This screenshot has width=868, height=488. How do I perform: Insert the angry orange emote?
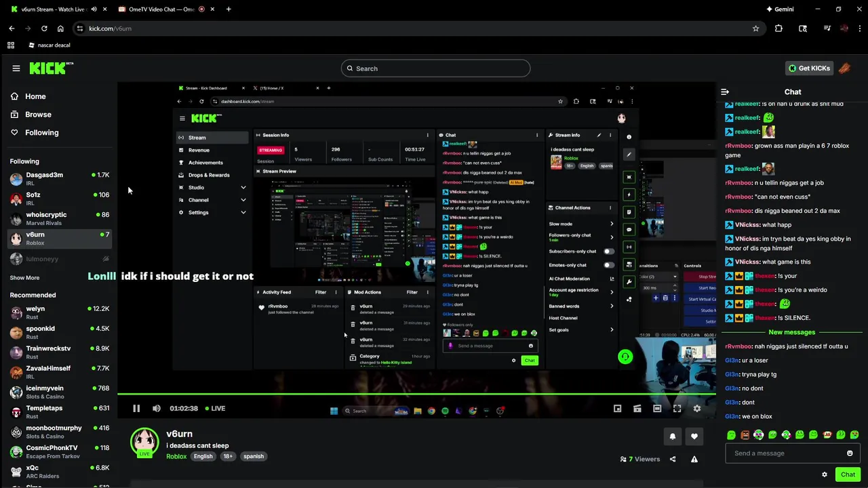(745, 434)
